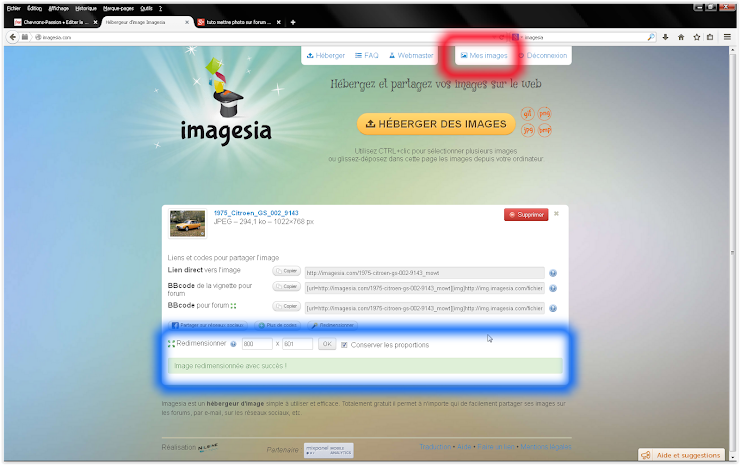Open the Traduction footer link
Viewport: 740px width, 465px height.
pos(435,447)
